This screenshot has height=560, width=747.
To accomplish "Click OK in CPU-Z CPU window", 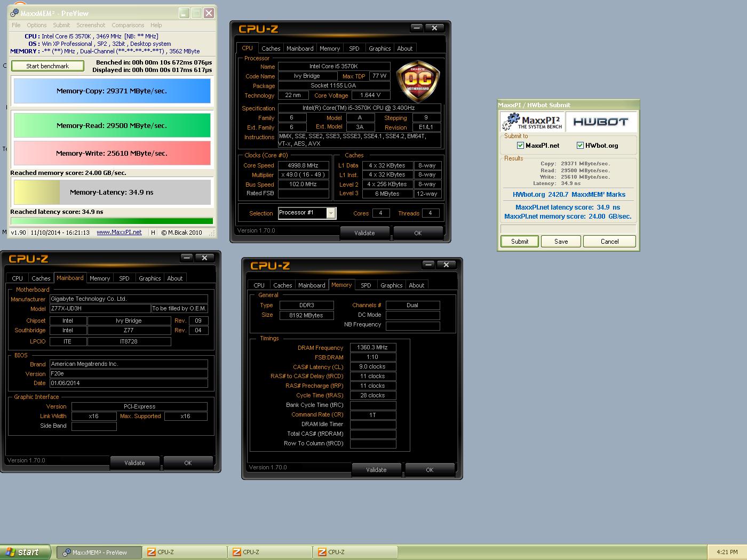I will pos(418,233).
